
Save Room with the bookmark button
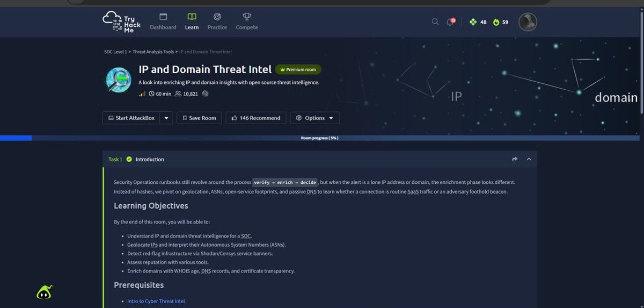tap(199, 118)
